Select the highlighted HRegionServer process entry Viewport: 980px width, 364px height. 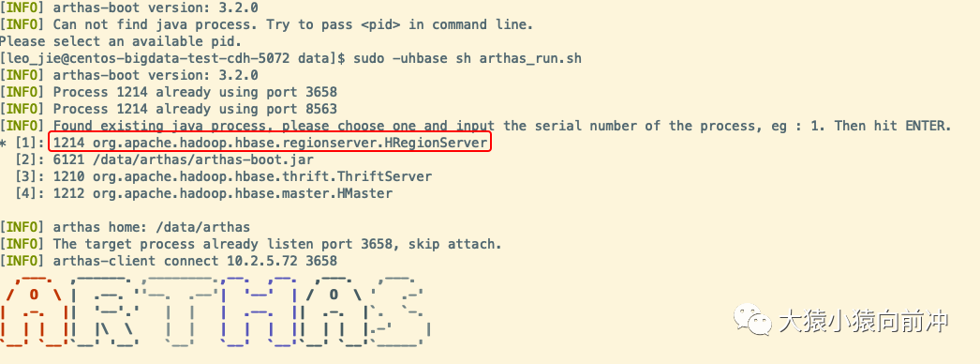point(271,143)
